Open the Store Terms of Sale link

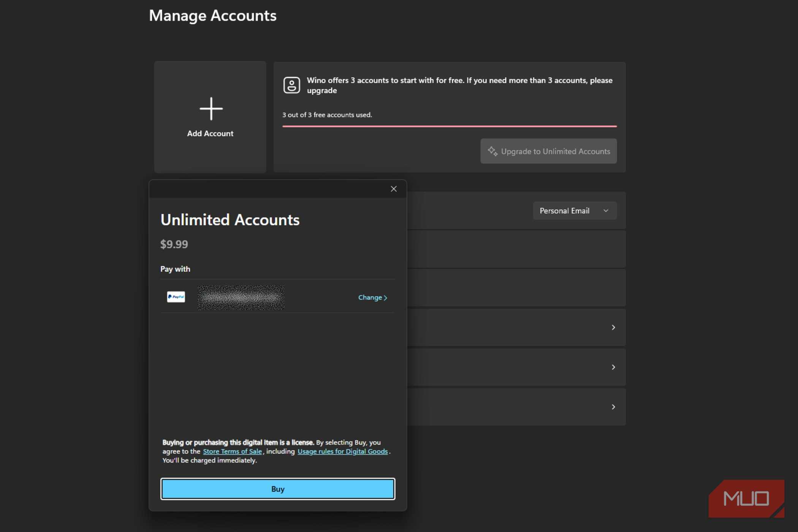pyautogui.click(x=232, y=451)
